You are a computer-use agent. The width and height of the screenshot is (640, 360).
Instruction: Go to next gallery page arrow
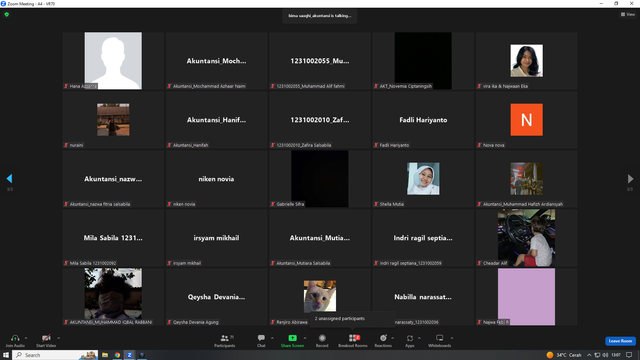630,178
